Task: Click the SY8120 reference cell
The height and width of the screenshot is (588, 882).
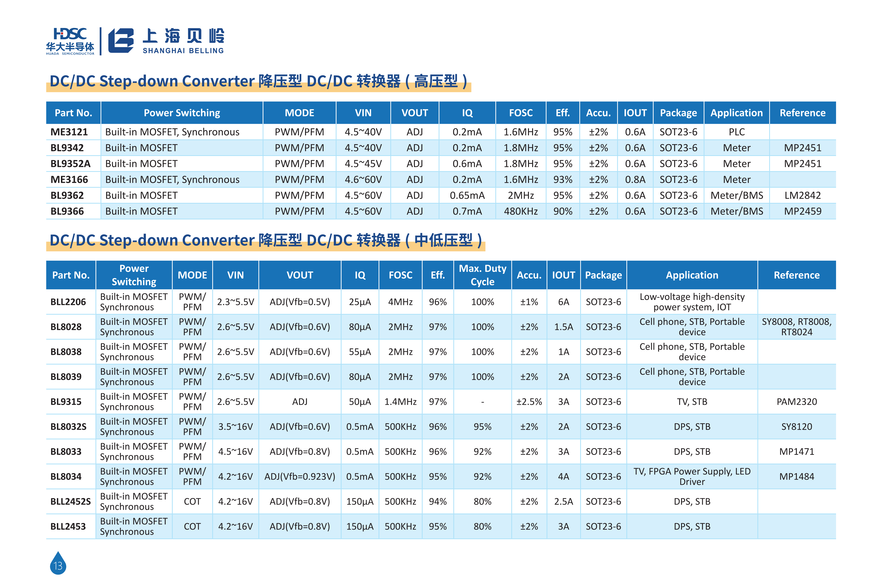Action: [x=797, y=426]
